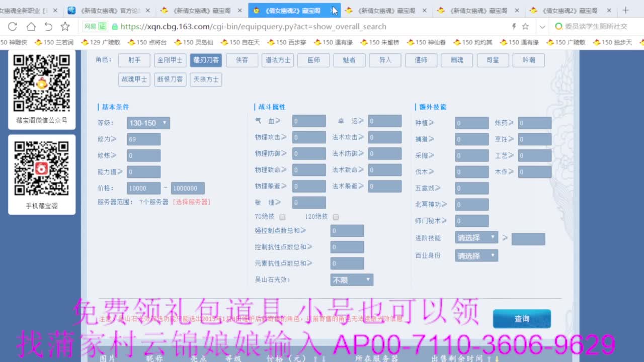Switch to the 女幽魂全新职业 tab
Screen dimensions: 644x362
(25, 10)
